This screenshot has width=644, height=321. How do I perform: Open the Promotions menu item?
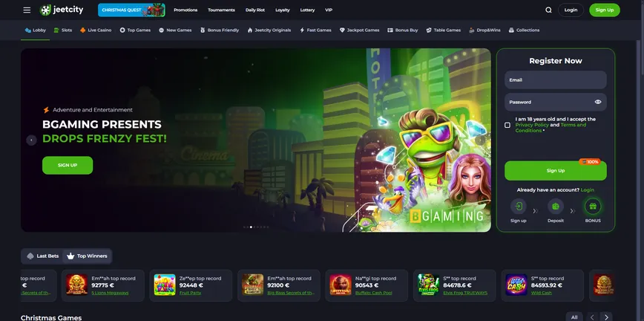[185, 10]
